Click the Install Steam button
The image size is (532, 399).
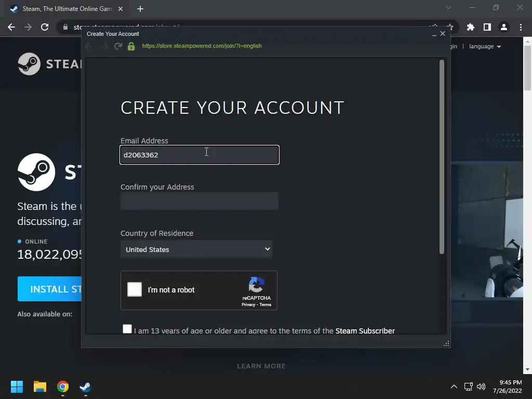49,289
